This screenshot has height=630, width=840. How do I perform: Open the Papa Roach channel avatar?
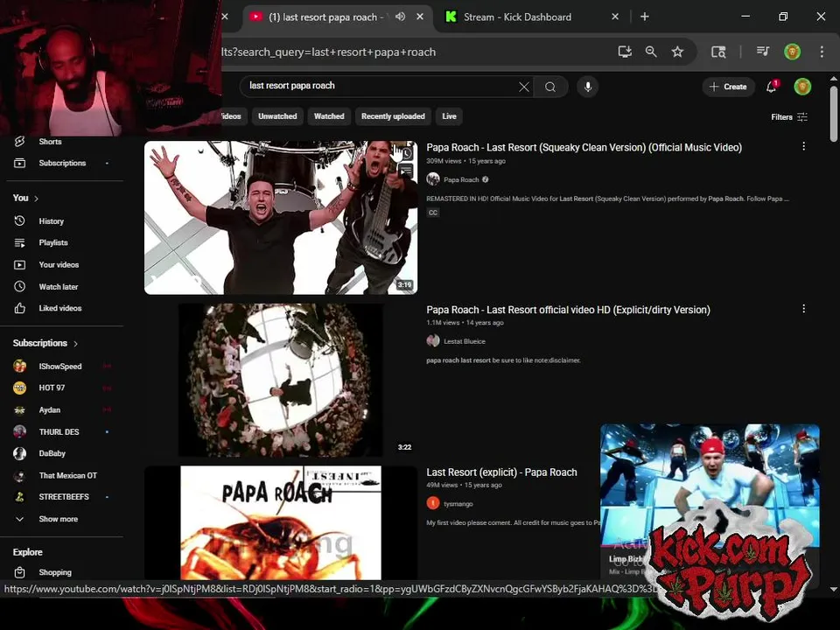(433, 179)
